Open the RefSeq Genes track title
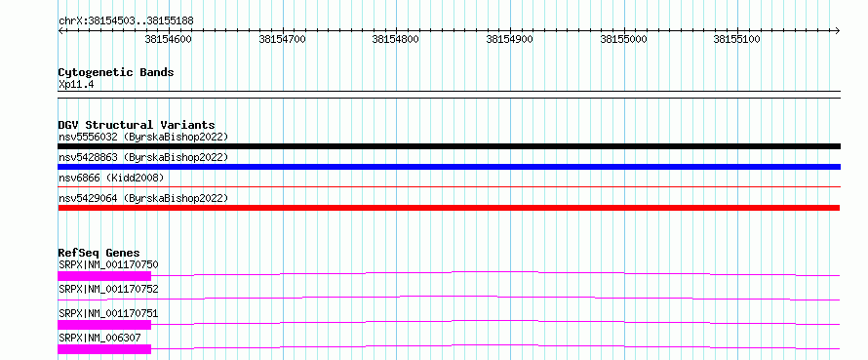Screen dimensions: 868x360 point(99,253)
